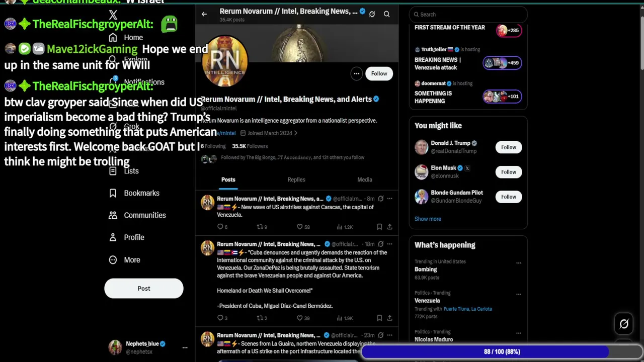
Task: Switch to the Posts tab
Action: [228, 179]
